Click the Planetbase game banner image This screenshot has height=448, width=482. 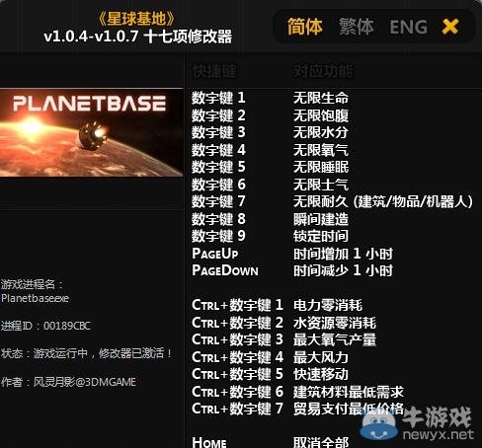(x=91, y=132)
